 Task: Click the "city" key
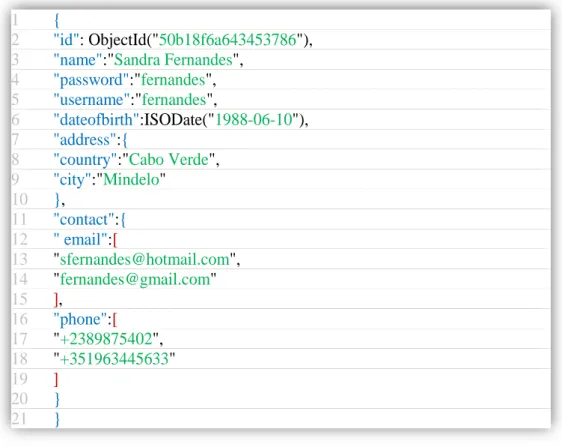[x=72, y=180]
